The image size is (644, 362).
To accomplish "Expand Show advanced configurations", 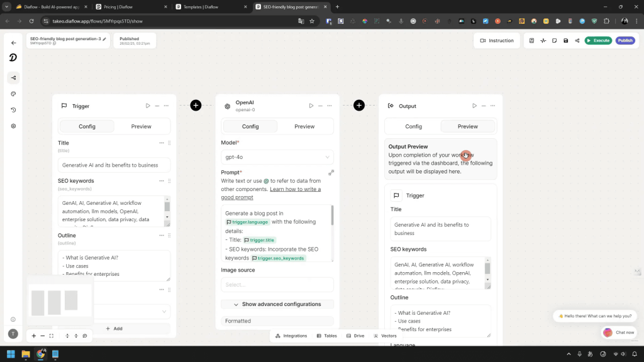I will pyautogui.click(x=277, y=304).
